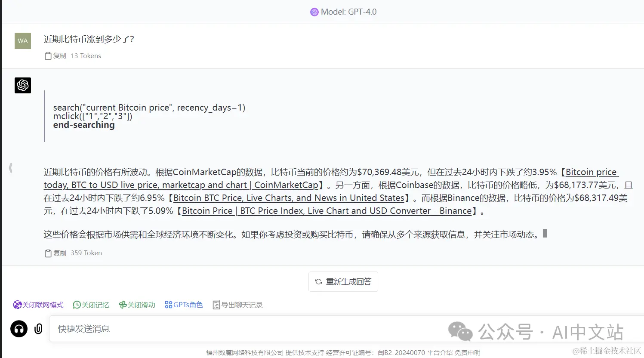Toggle 关闭联网模式 option
644x358 pixels.
pos(38,305)
